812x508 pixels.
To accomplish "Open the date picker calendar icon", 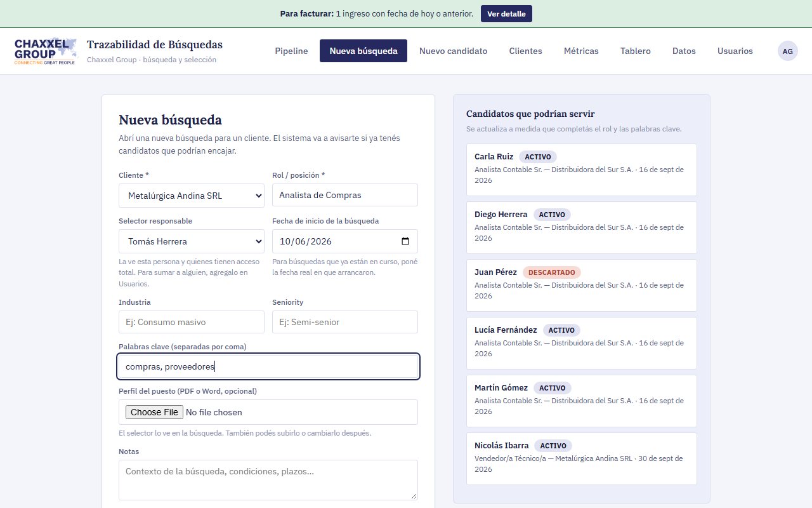I will tap(405, 241).
